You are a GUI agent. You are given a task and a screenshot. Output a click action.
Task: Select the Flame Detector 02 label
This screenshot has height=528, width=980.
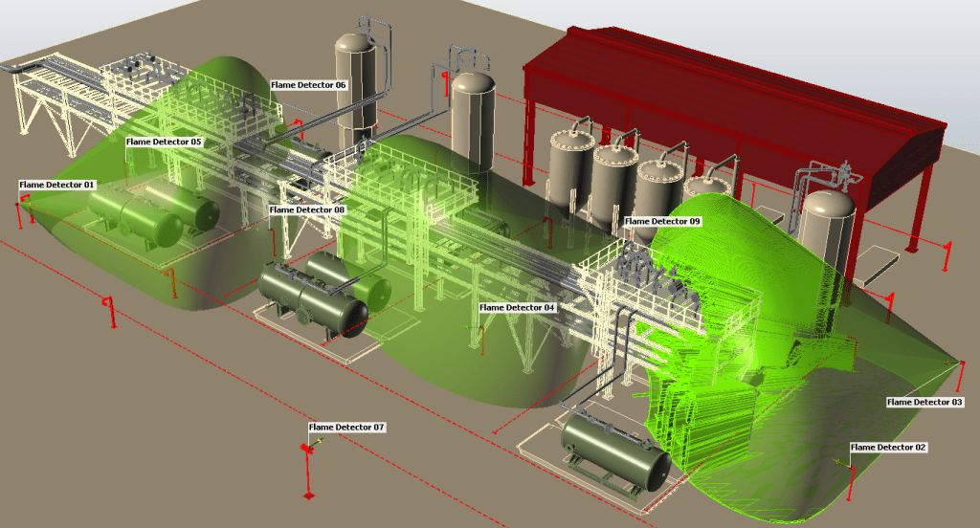click(x=888, y=448)
